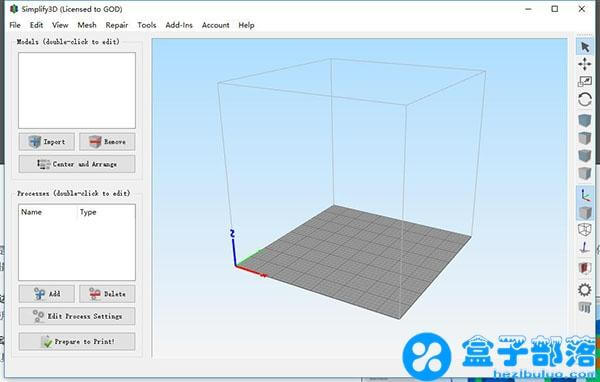Open the Account menu
Image resolution: width=600 pixels, height=382 pixels.
(215, 25)
